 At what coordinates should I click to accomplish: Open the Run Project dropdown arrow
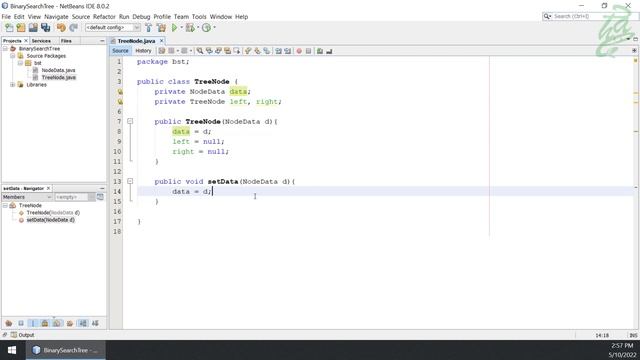[182, 28]
